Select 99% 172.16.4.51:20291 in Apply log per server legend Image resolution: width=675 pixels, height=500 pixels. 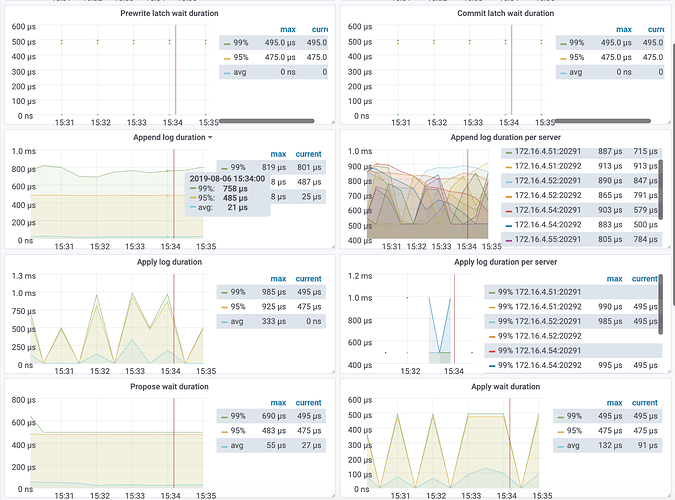click(539, 292)
